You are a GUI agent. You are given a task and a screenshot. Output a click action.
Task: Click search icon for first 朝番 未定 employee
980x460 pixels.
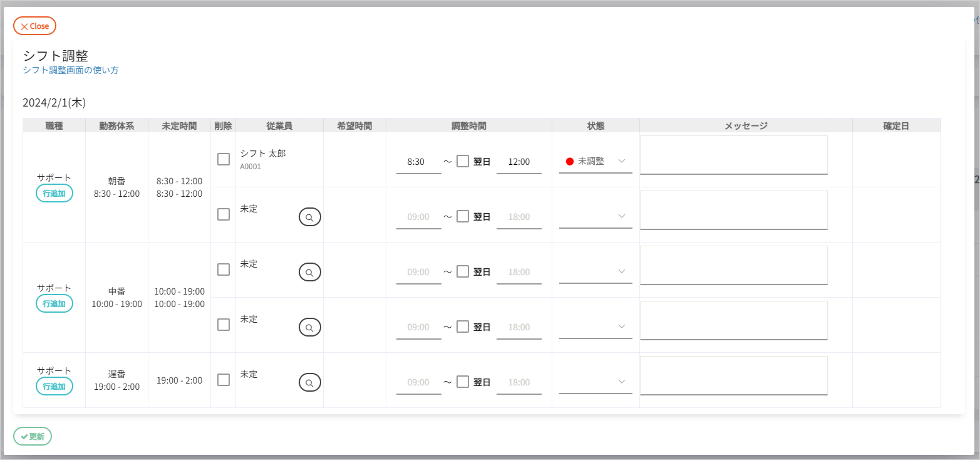tap(309, 217)
